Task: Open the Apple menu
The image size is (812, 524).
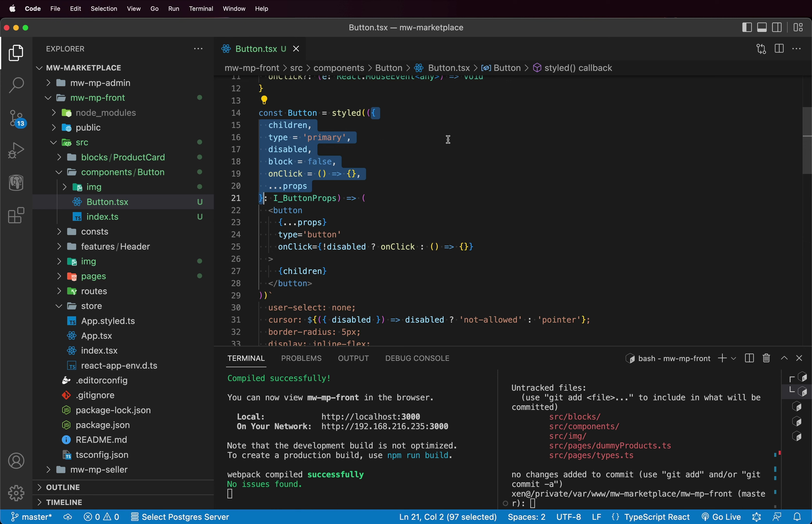Action: click(12, 8)
